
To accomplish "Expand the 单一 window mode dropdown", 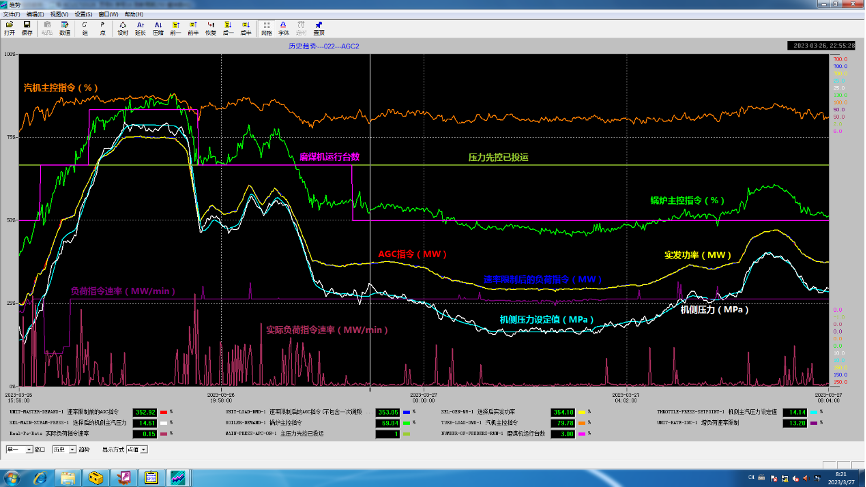I will click(x=28, y=450).
